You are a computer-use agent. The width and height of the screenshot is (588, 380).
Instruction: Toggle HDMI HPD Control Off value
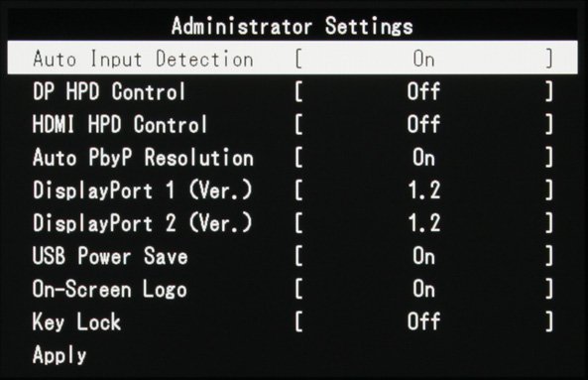pos(423,125)
